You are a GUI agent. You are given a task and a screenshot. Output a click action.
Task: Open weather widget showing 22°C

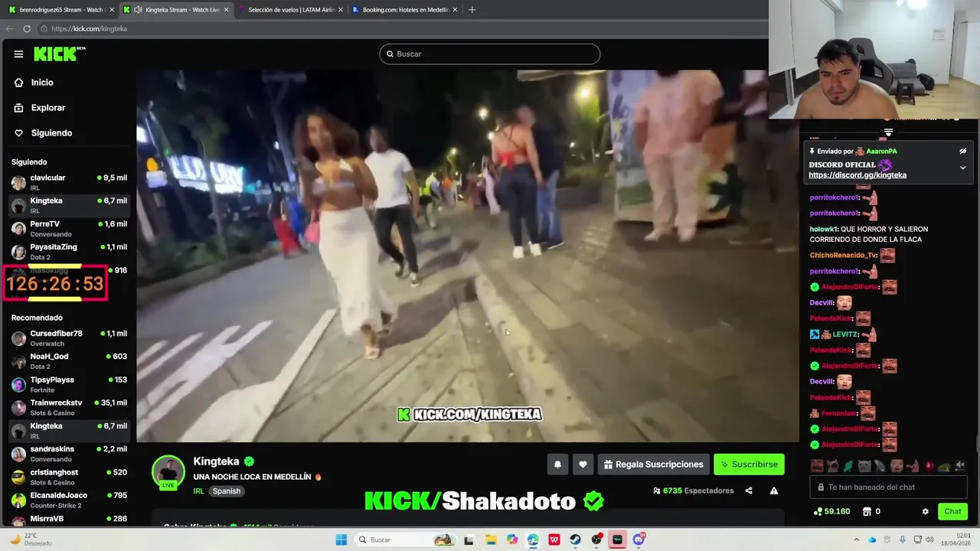(31, 540)
